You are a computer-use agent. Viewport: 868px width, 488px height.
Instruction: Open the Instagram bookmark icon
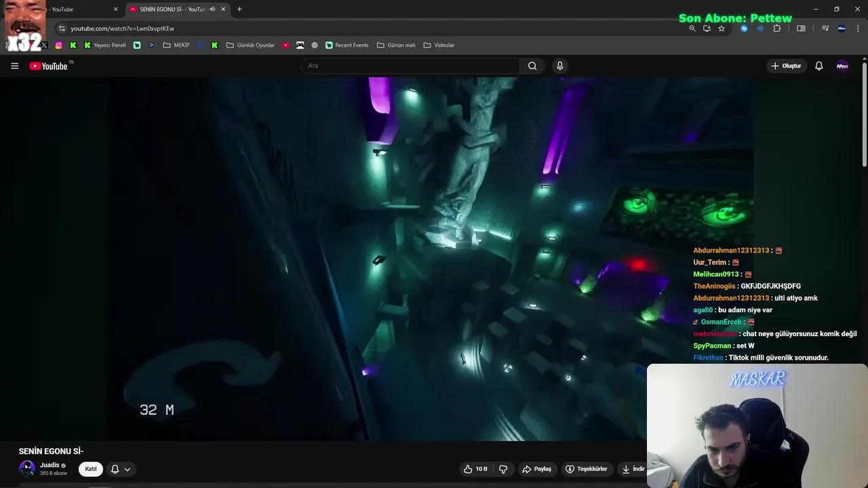pos(59,45)
